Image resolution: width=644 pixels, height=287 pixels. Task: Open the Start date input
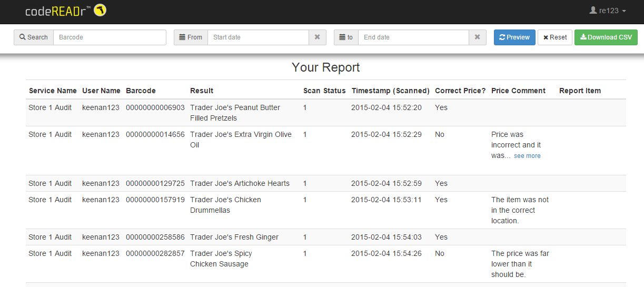coord(258,37)
